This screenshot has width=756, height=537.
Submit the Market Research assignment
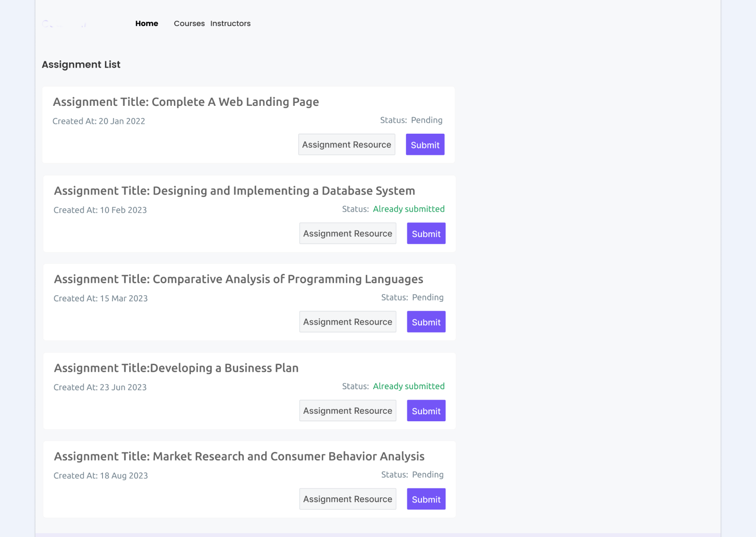point(426,499)
